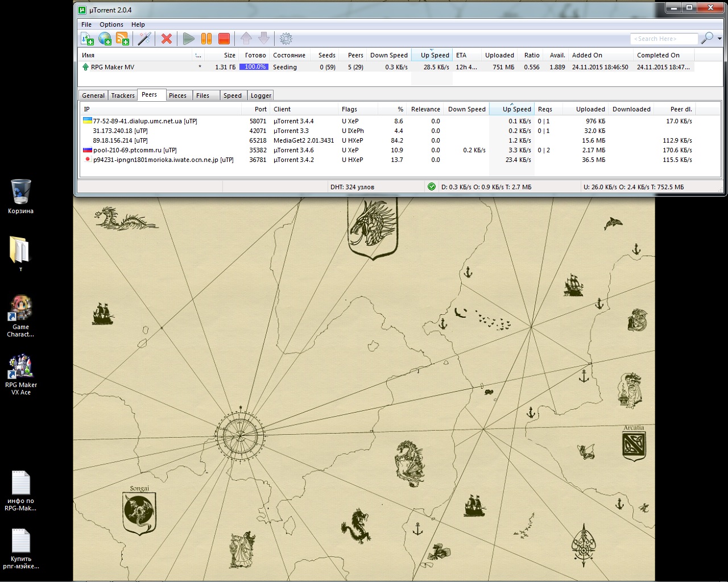Click the red Stop torrent icon
This screenshot has height=582, width=728.
click(x=224, y=38)
